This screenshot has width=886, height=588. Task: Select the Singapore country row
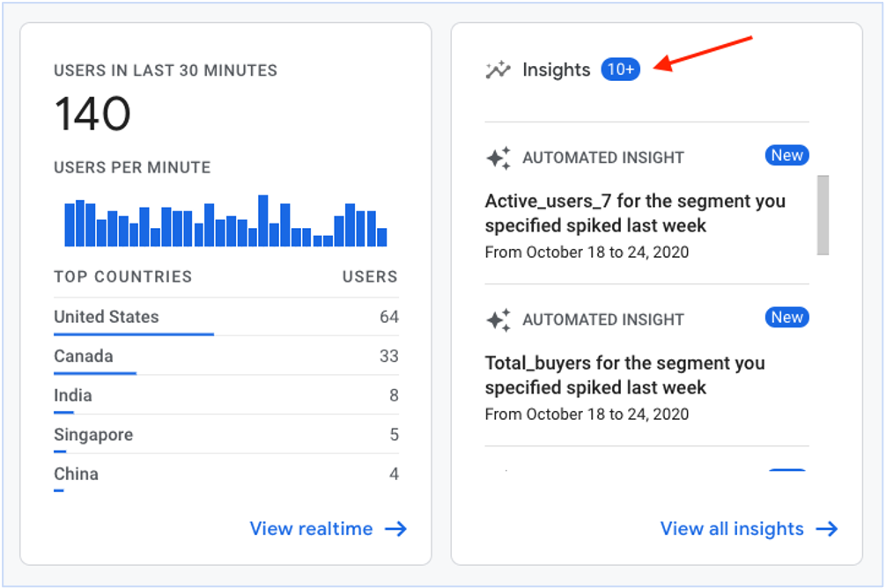225,435
